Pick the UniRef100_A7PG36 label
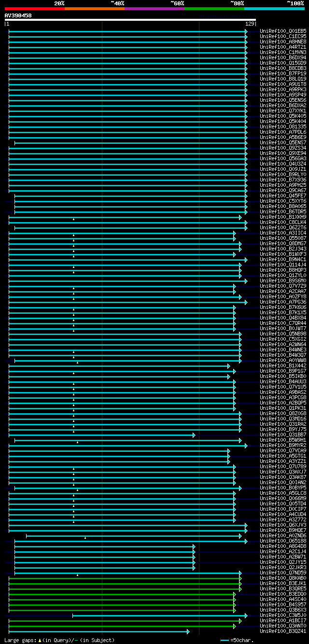309x644 pixels. tap(283, 302)
